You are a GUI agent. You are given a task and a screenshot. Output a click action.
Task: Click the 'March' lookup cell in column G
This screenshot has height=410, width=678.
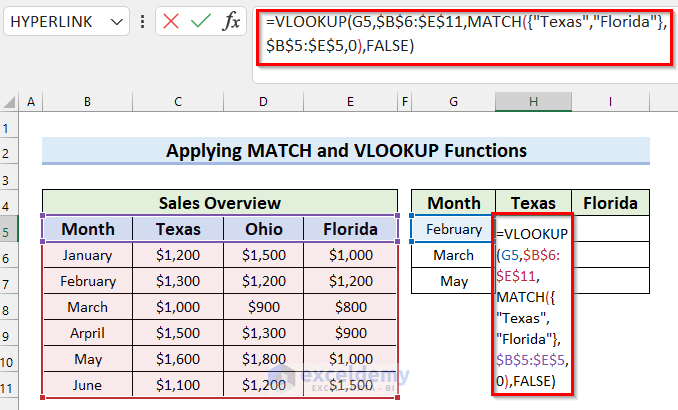454,255
